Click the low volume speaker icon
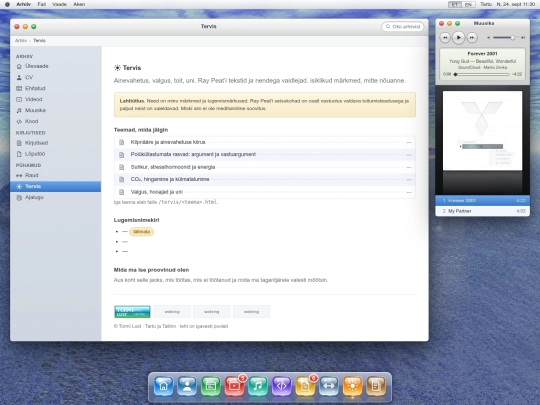Viewport: 540px width, 405px height. (488, 38)
